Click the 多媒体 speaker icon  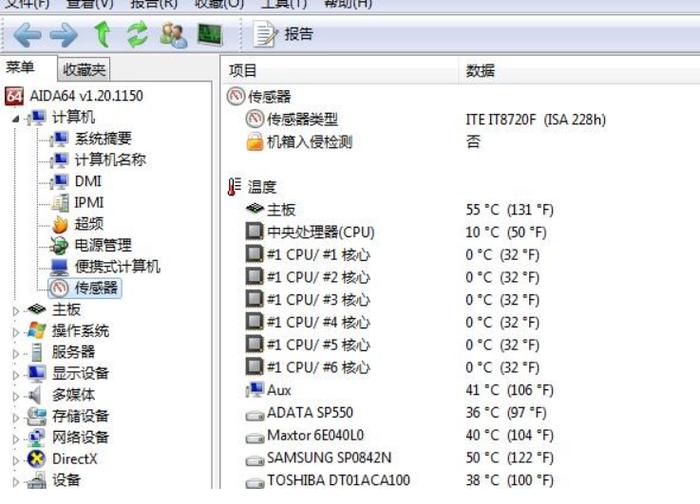(35, 395)
